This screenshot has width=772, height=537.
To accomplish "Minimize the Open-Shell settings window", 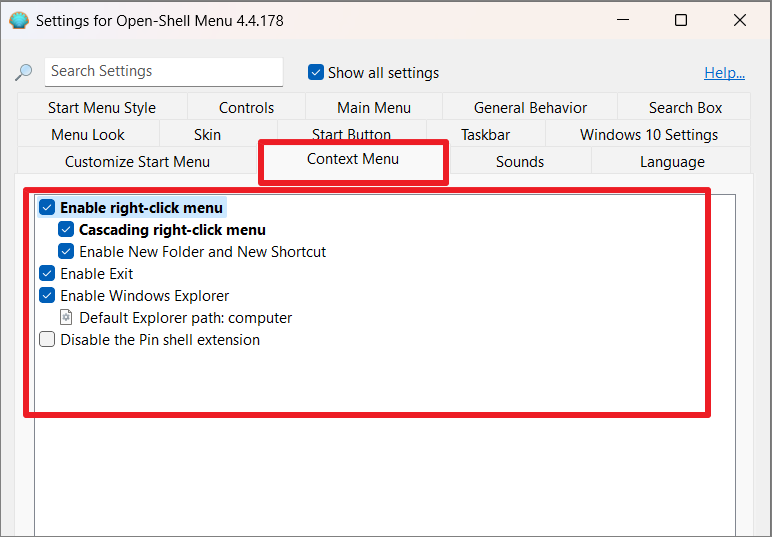I will pos(623,20).
